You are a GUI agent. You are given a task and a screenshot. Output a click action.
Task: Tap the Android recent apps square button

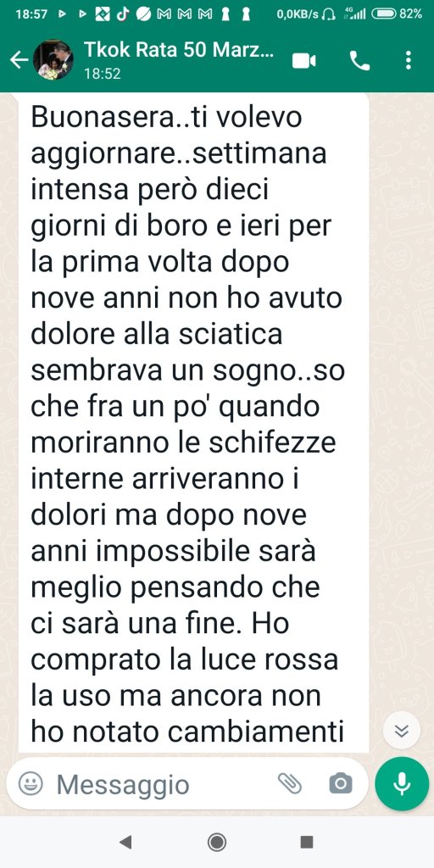tap(307, 843)
